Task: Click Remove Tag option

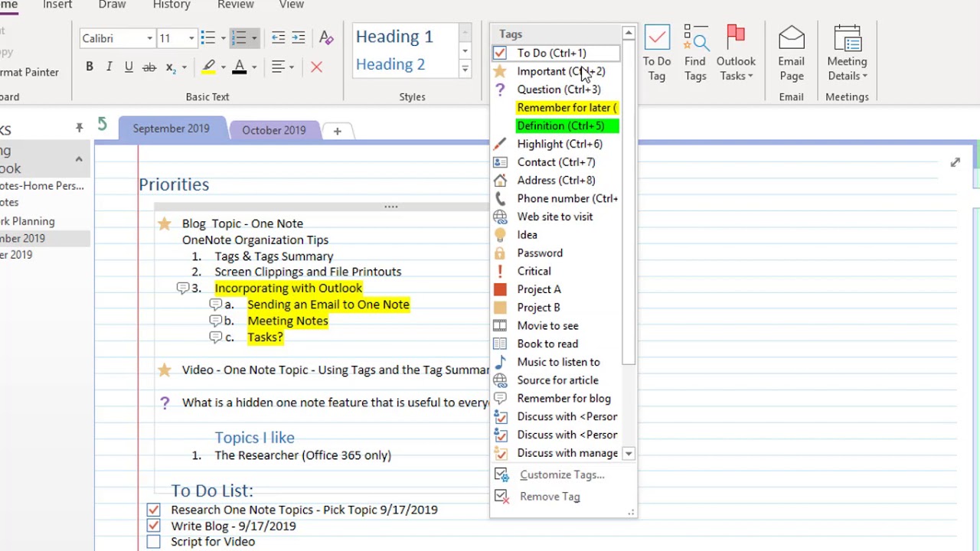Action: point(550,497)
